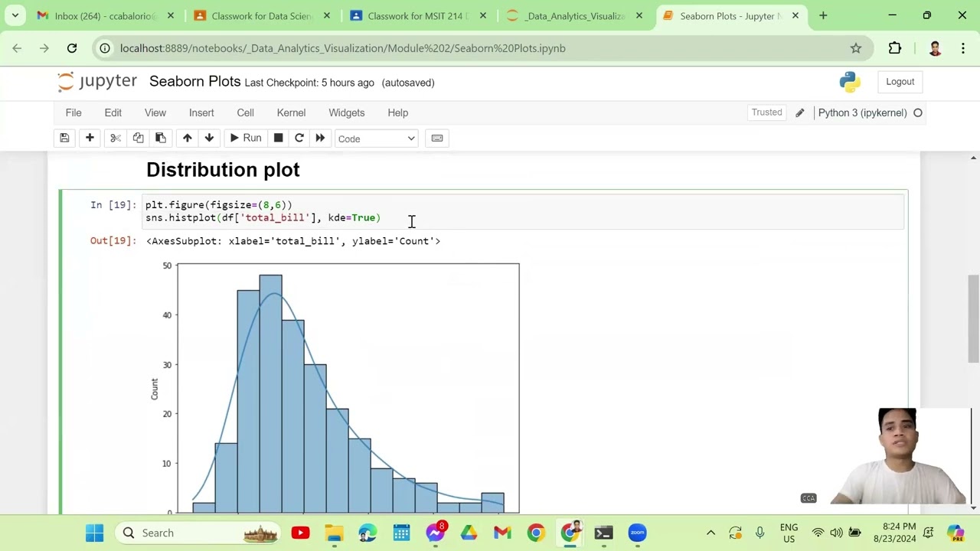The height and width of the screenshot is (551, 980).
Task: Open the command palette keyboard icon
Action: click(437, 139)
